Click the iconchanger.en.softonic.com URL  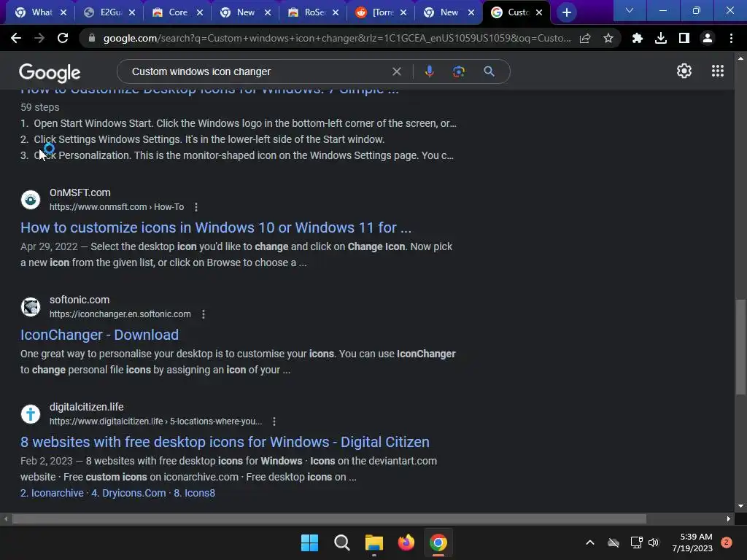120,314
